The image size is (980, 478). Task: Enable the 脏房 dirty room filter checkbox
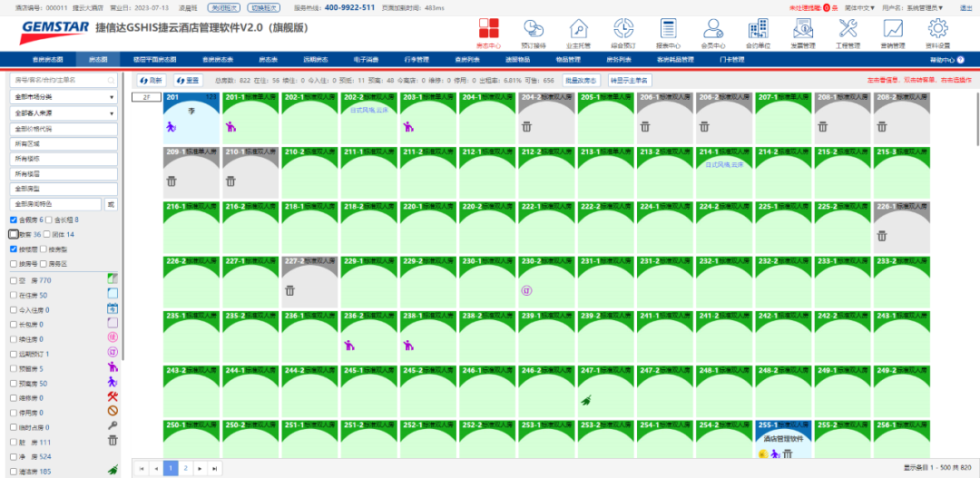[13, 442]
